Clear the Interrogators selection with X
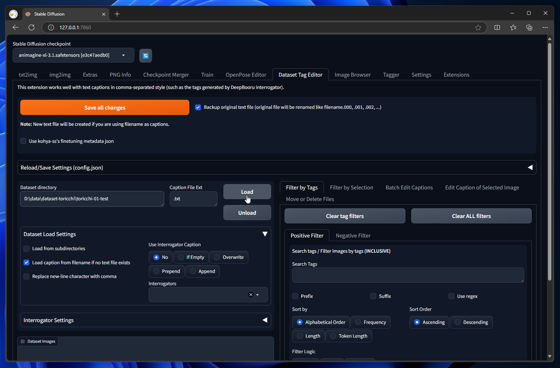The width and height of the screenshot is (560, 368). click(x=250, y=295)
